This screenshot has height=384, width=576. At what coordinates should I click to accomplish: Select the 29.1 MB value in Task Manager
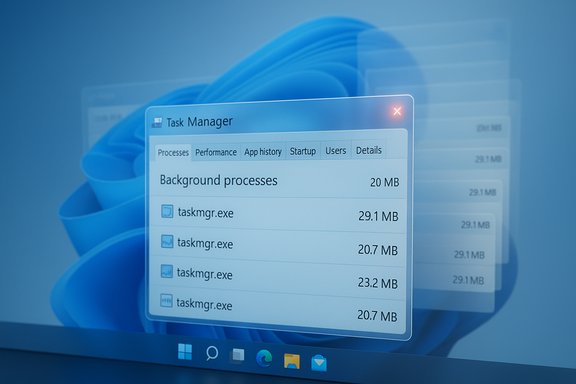pos(378,216)
